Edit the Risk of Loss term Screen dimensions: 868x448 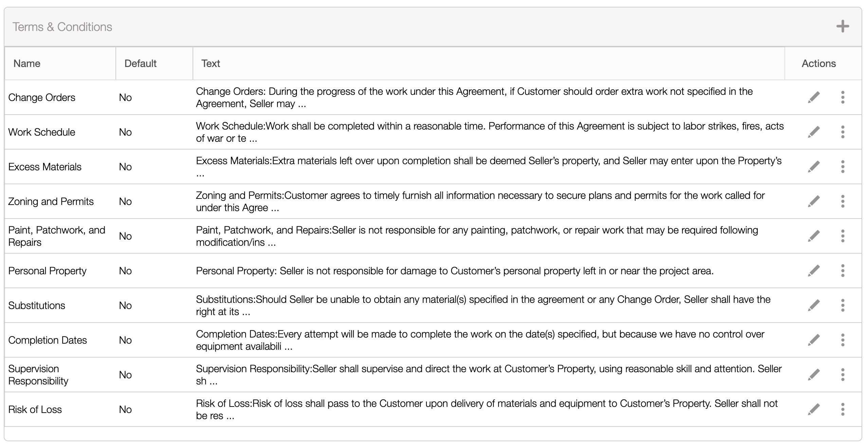[814, 410]
